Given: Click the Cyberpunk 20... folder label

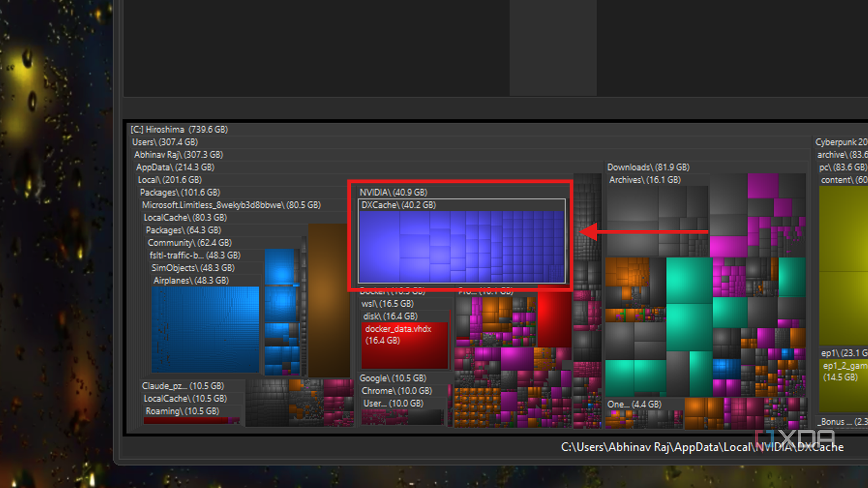Looking at the screenshot, I should (842, 142).
